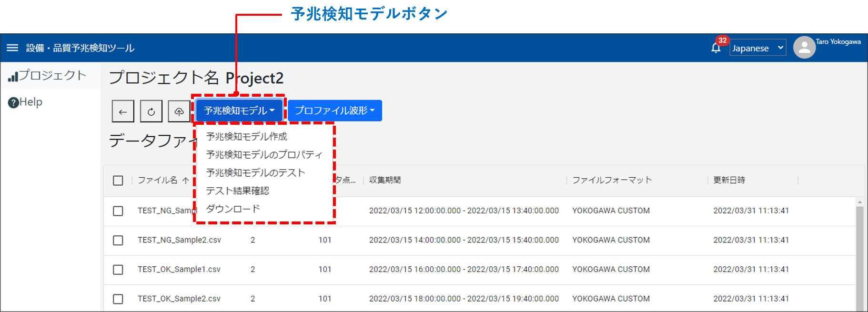The image size is (868, 312).
Task: Open Taro Yokogawa user avatar
Action: tap(804, 48)
